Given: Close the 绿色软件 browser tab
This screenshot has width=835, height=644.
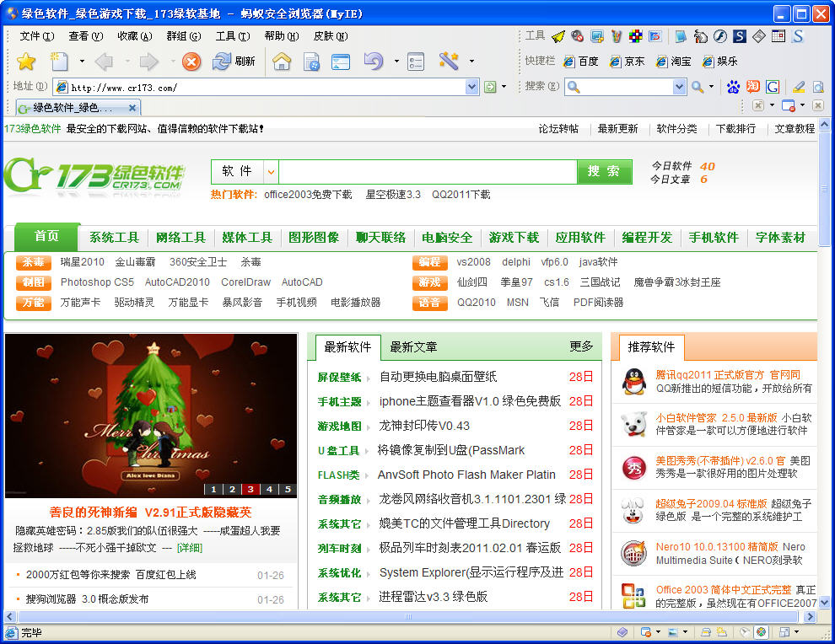Looking at the screenshot, I should coord(133,108).
